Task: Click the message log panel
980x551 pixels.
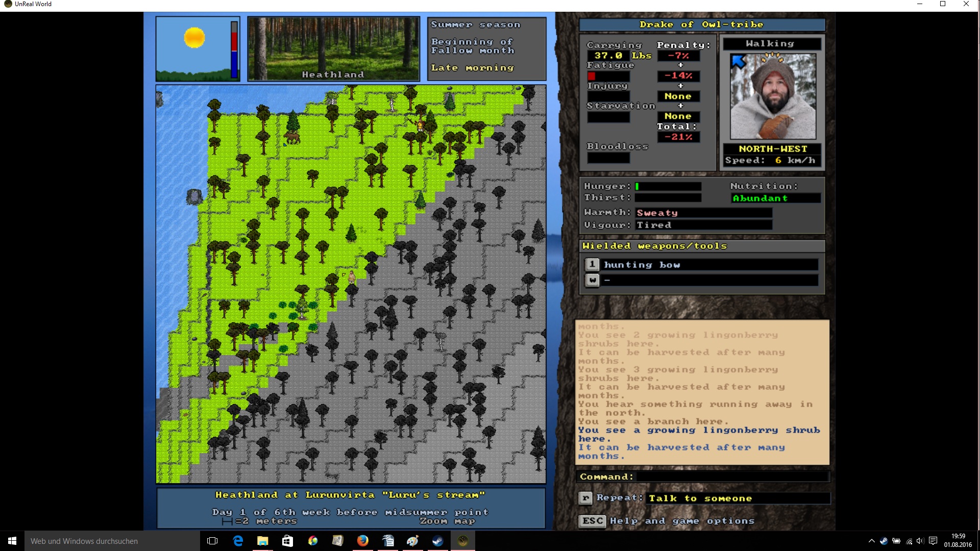Action: [x=702, y=392]
